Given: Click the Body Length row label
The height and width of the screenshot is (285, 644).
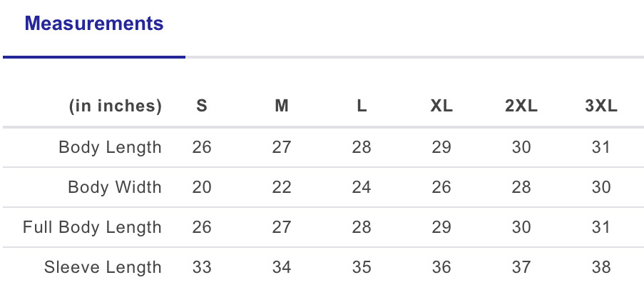Looking at the screenshot, I should click(x=110, y=148).
